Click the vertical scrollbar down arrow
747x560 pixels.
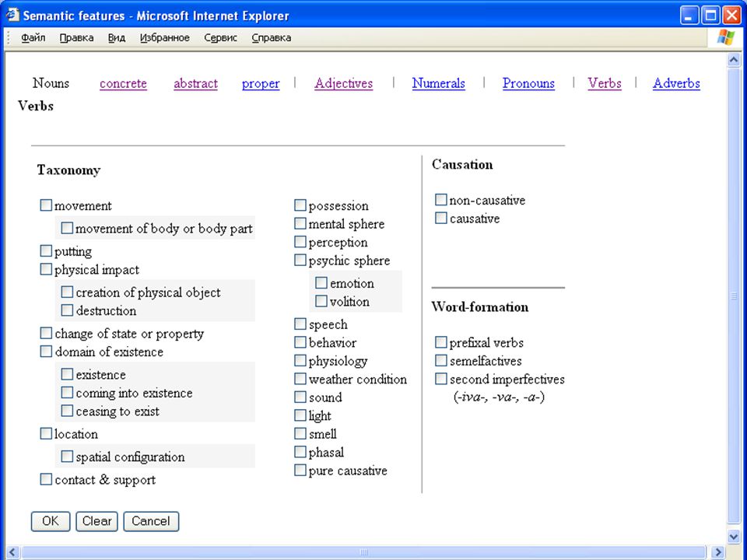(x=734, y=536)
